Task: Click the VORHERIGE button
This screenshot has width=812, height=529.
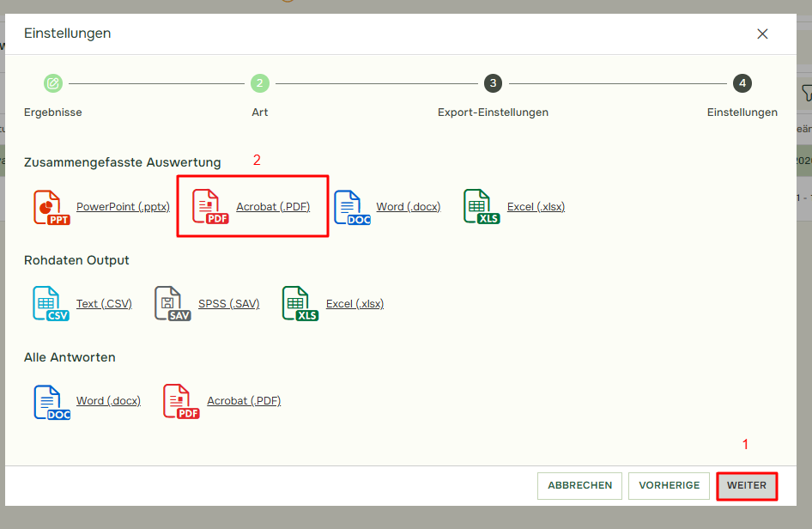Action: 669,485
